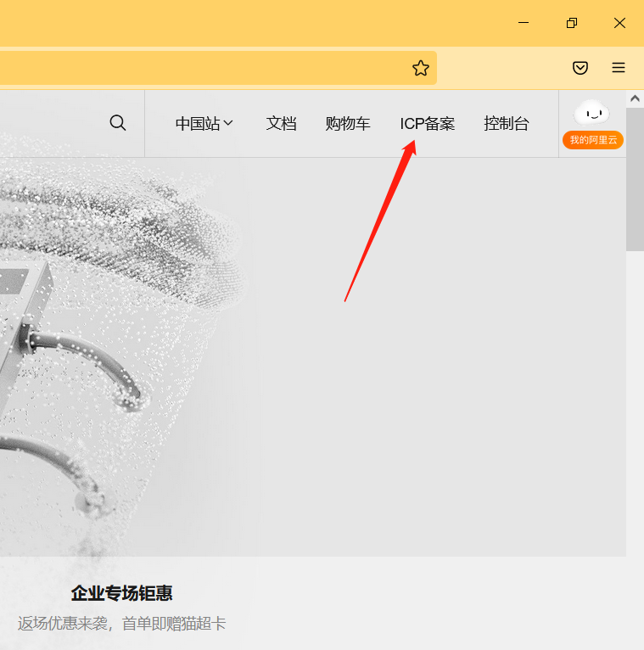Screen dimensions: 644x650
Task: Open the 企业专场钜惠 promotion
Action: pos(121,593)
